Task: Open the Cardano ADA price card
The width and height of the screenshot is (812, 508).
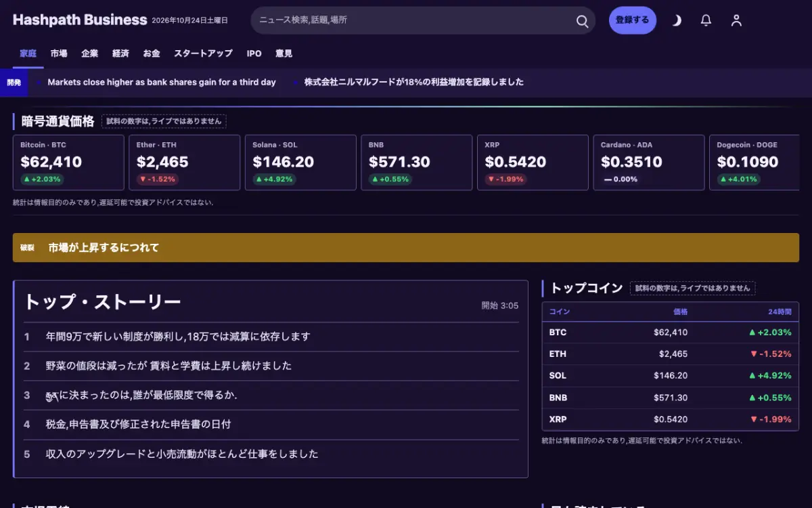Action: click(x=649, y=163)
